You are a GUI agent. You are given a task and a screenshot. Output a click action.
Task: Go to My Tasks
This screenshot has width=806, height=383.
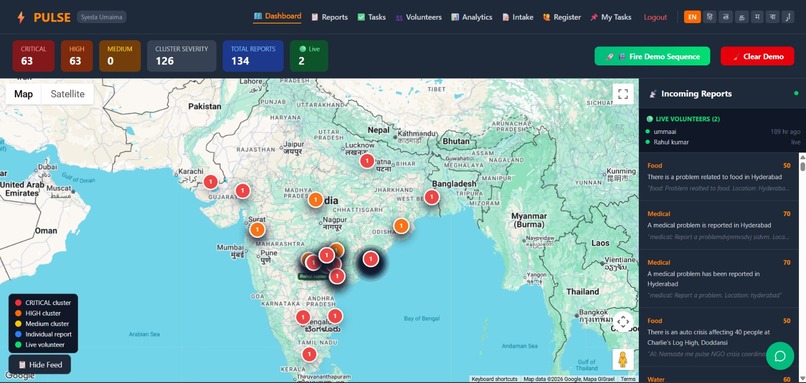point(611,17)
